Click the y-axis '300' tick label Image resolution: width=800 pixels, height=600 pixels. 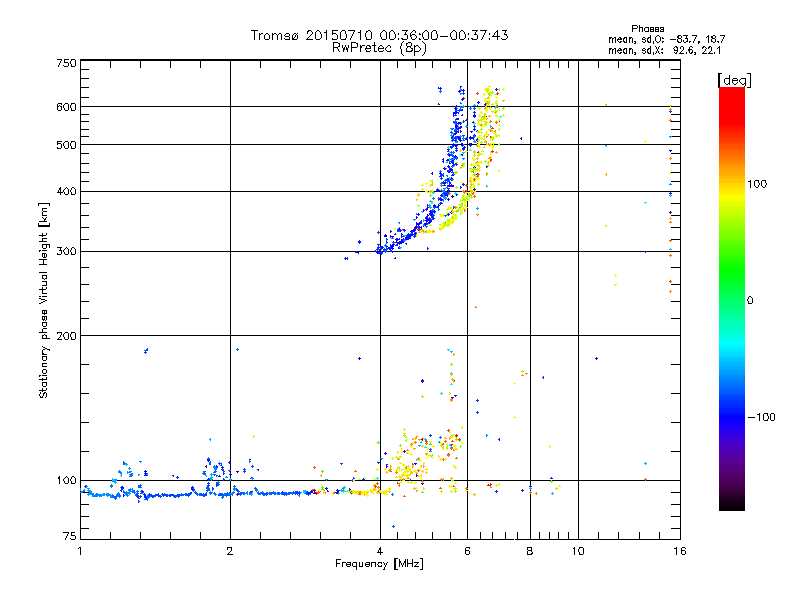pos(66,252)
